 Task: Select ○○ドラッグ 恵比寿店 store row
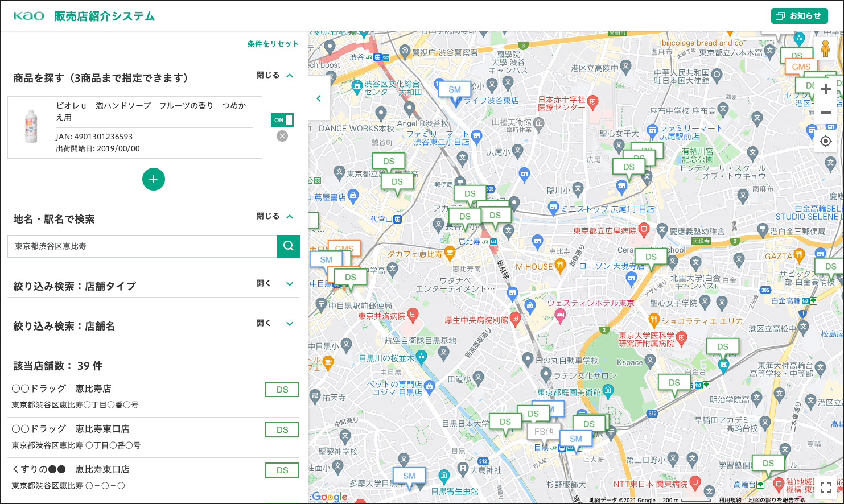coord(153,396)
